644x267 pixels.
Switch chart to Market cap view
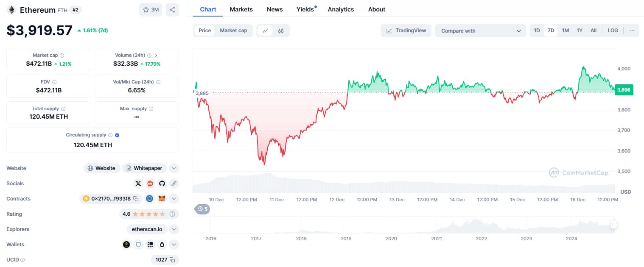pos(233,31)
